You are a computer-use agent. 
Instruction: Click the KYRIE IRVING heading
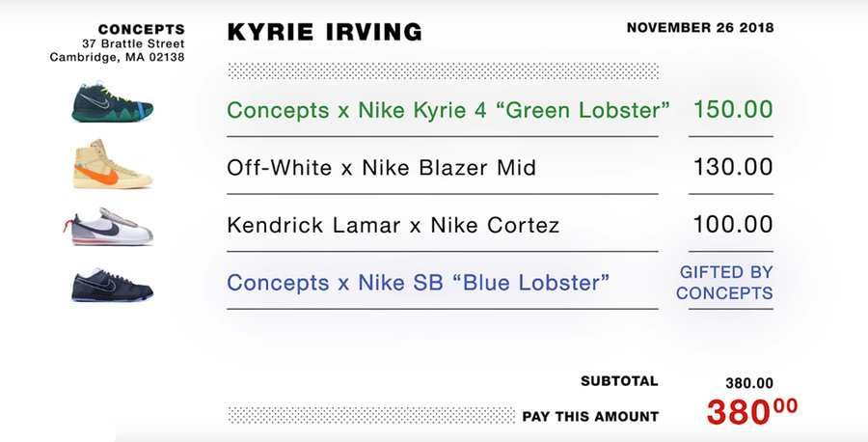pyautogui.click(x=324, y=32)
